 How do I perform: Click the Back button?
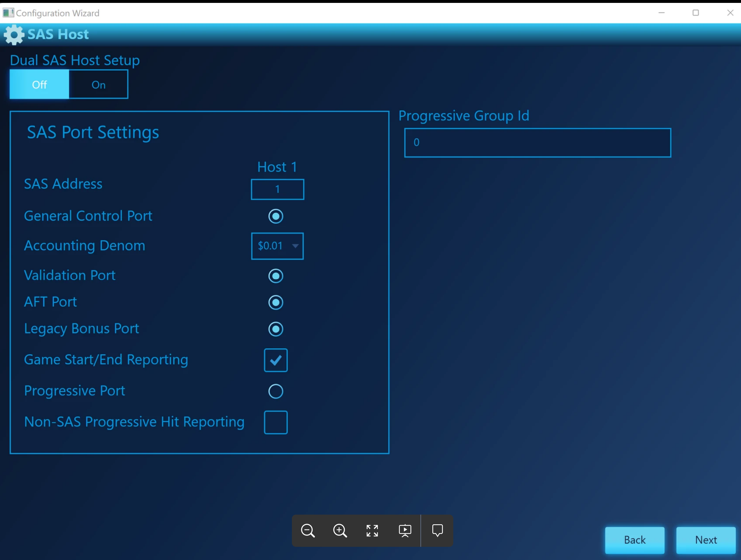point(634,540)
